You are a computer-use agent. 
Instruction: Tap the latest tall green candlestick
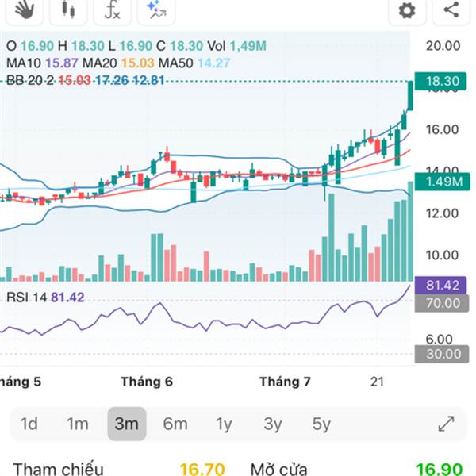[x=410, y=96]
